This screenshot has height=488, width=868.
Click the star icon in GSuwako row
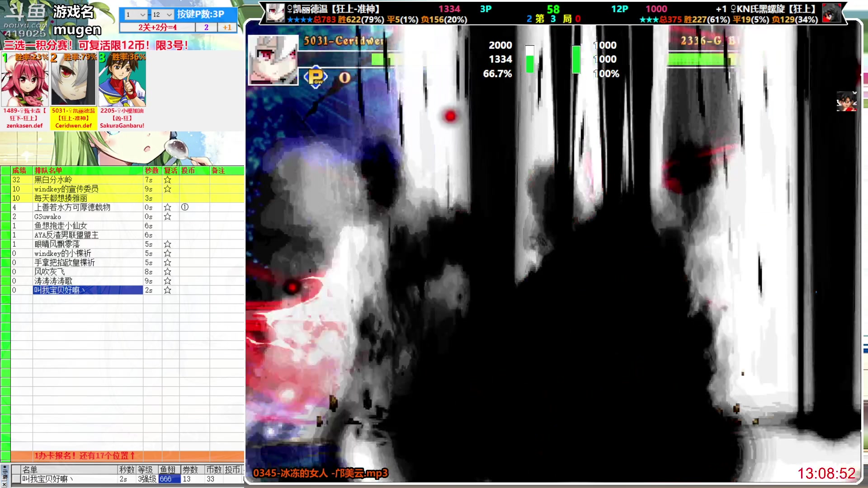(x=167, y=216)
